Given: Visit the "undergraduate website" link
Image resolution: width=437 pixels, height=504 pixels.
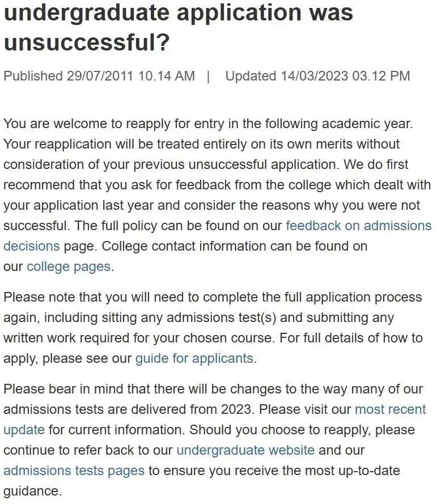Looking at the screenshot, I should (245, 450).
